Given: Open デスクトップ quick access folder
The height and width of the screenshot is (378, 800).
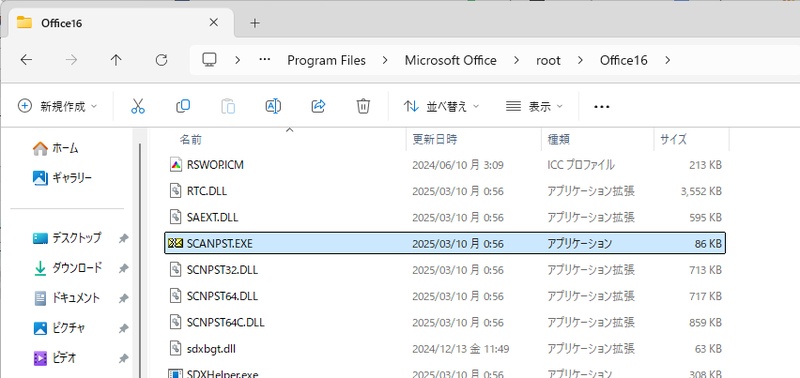Looking at the screenshot, I should (67, 238).
